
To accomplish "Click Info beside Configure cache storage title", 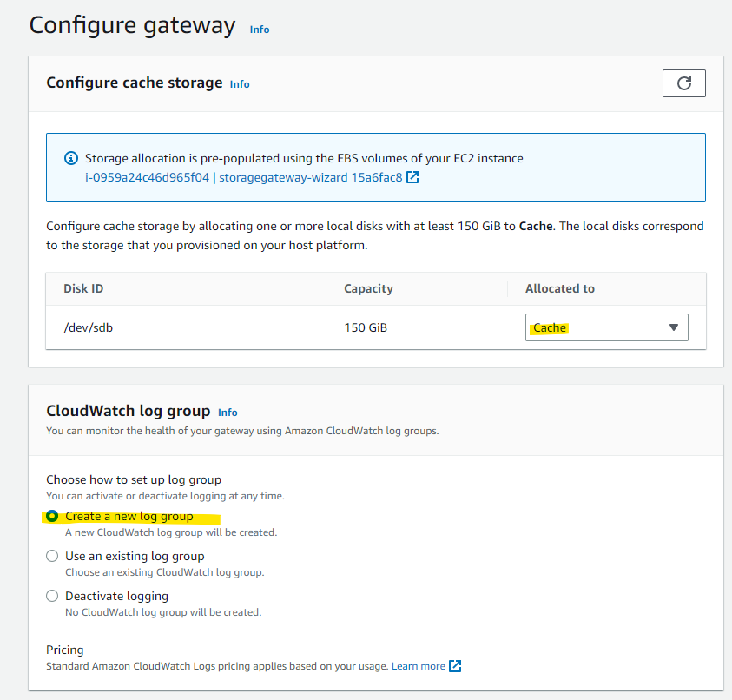I will 239,83.
